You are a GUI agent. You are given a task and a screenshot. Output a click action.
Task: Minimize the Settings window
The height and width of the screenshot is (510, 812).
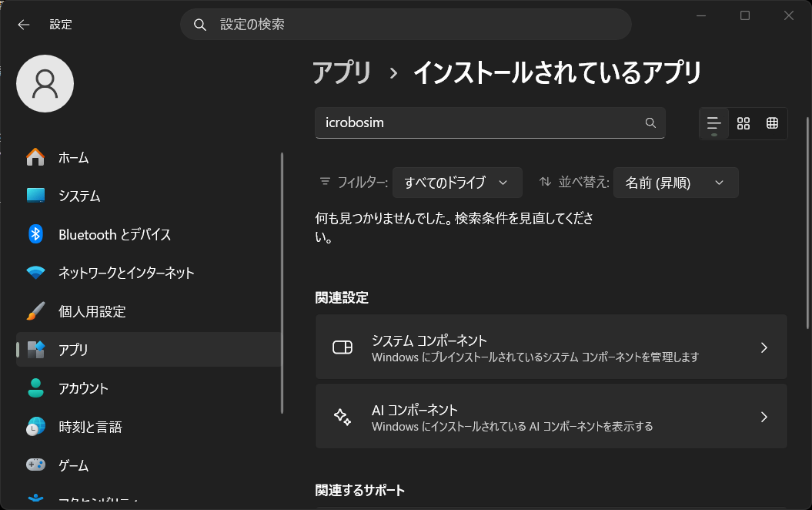(x=701, y=15)
